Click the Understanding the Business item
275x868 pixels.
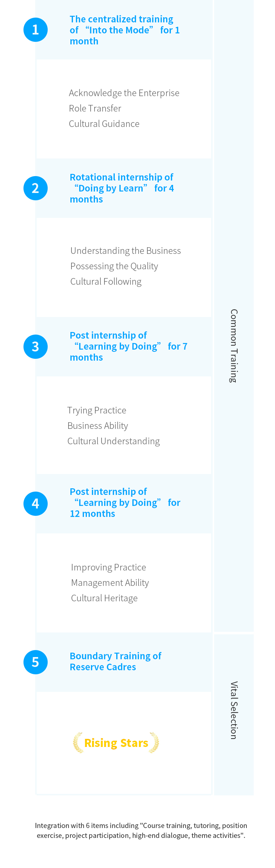pyautogui.click(x=126, y=251)
